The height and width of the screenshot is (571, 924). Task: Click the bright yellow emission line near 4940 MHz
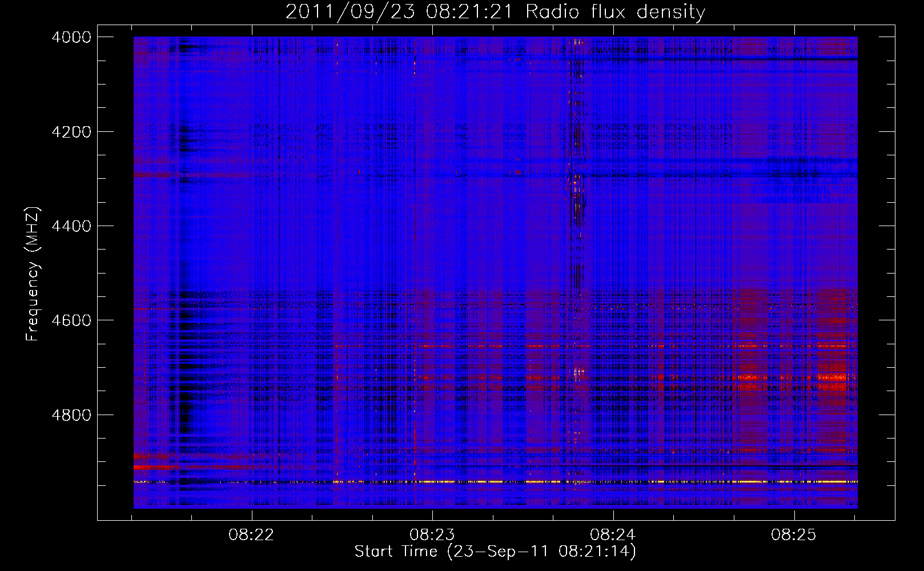coord(495,482)
